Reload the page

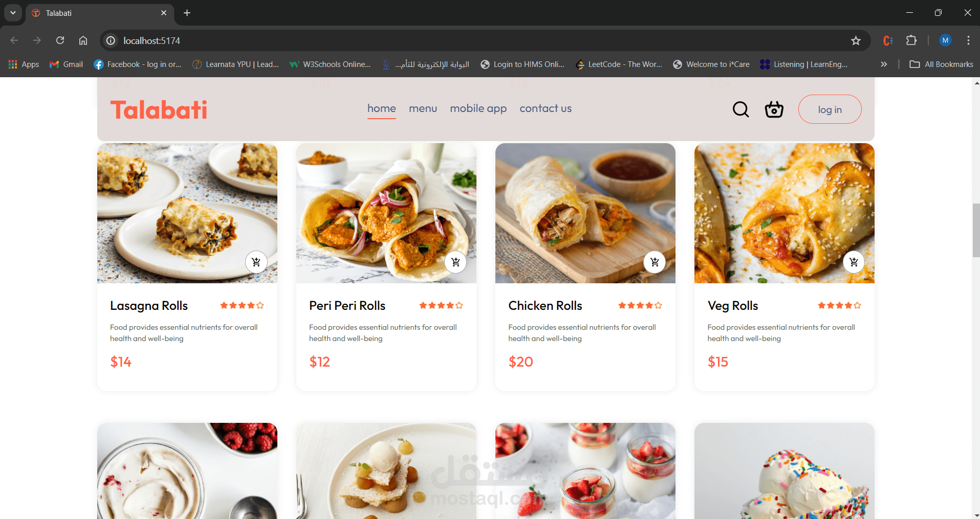point(60,40)
